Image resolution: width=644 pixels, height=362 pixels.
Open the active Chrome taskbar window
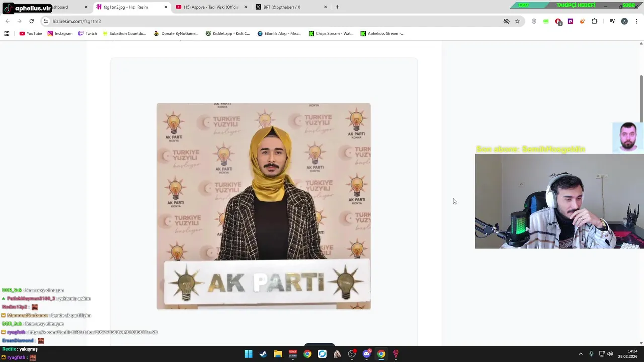point(381,354)
